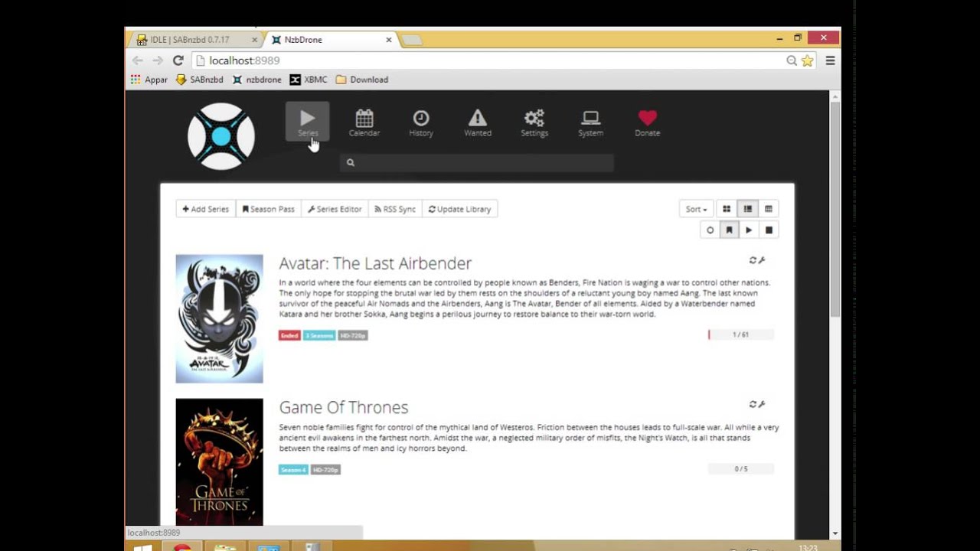Click the zoom magnifier icon in address bar
This screenshot has height=551, width=980.
point(792,60)
